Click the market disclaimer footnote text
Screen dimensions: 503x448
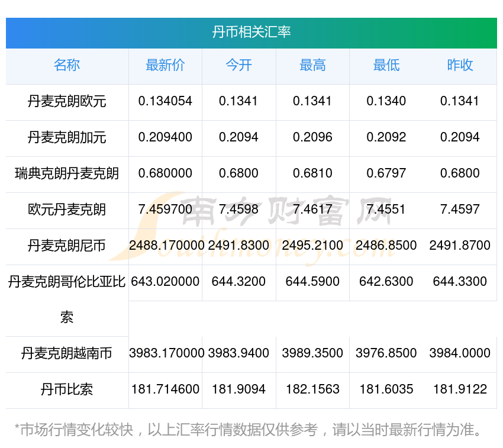click(248, 430)
